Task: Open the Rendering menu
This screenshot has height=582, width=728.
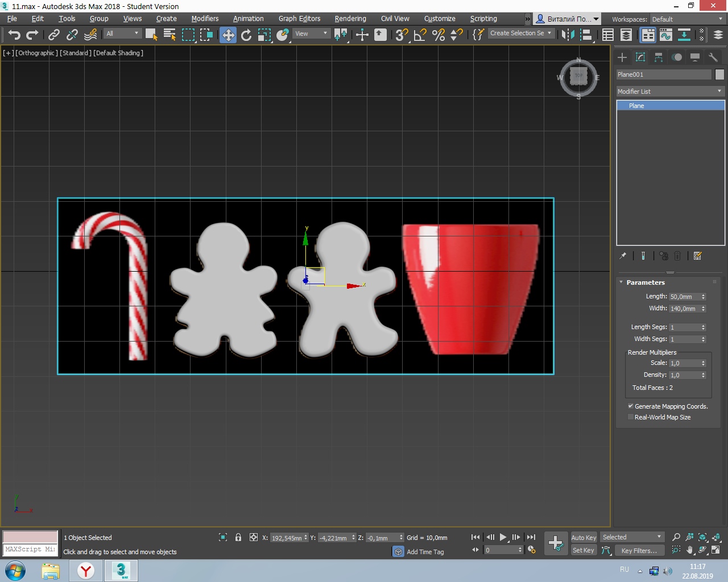Action: [x=350, y=19]
